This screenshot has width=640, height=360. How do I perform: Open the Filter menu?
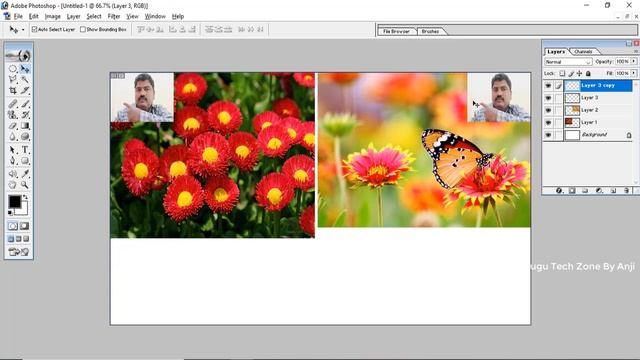tap(114, 16)
